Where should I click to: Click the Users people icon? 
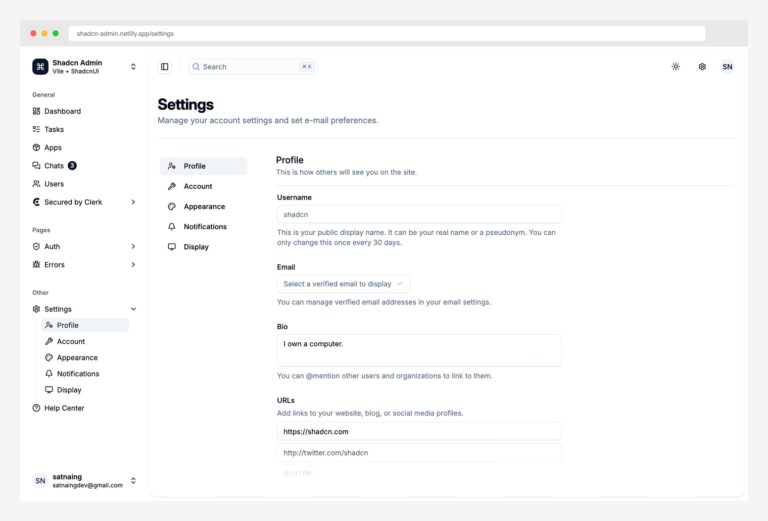36,184
